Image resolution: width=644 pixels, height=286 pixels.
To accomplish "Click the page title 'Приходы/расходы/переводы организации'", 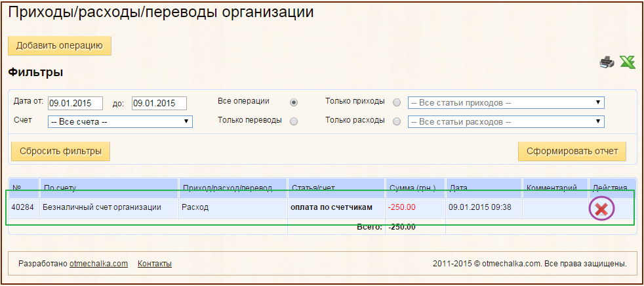I will click(x=161, y=12).
